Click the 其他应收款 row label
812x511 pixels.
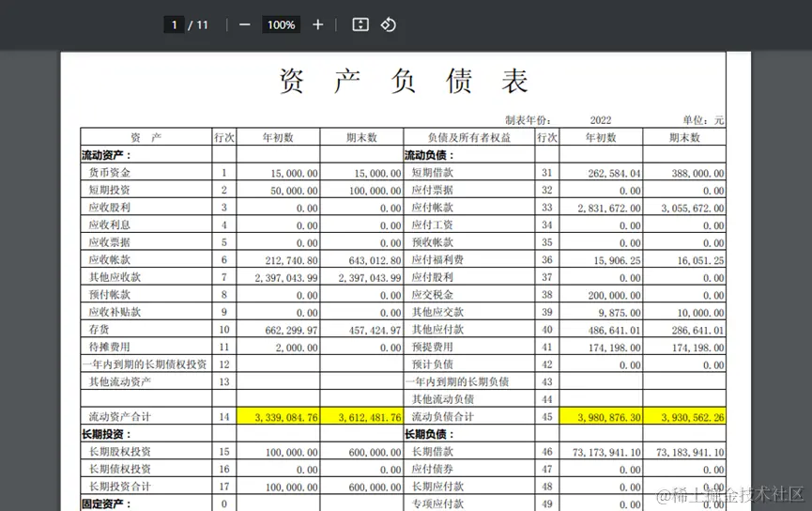tap(115, 277)
